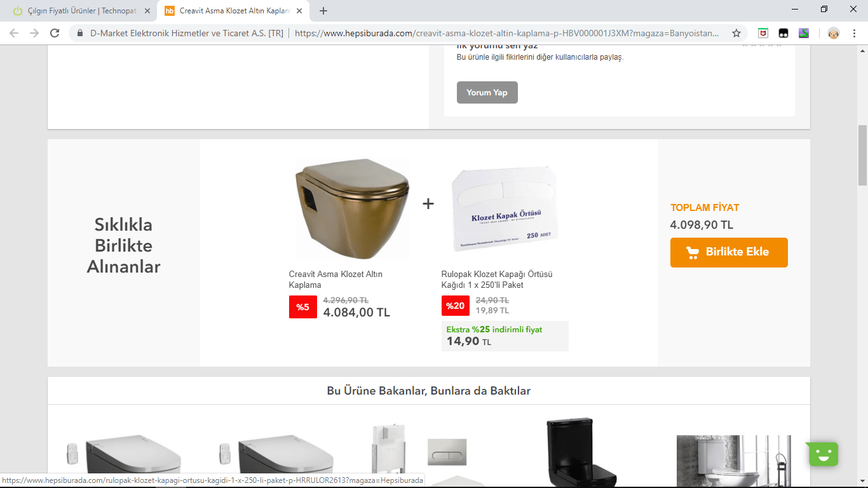Open the user profile avatar icon
The height and width of the screenshot is (488, 868).
pos(833,33)
